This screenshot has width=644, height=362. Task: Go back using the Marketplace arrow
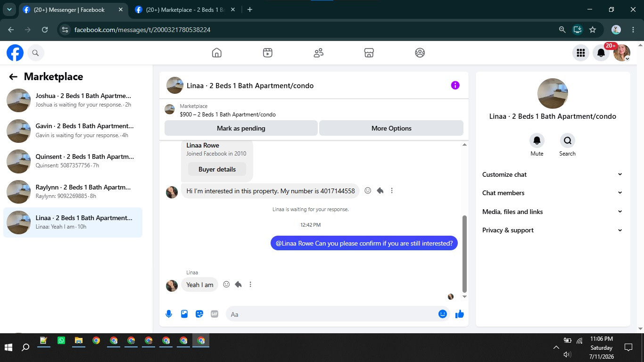click(13, 77)
